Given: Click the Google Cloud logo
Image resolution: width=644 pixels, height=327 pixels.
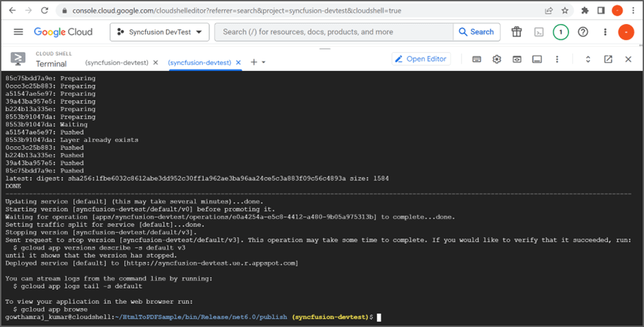Looking at the screenshot, I should pyautogui.click(x=63, y=32).
